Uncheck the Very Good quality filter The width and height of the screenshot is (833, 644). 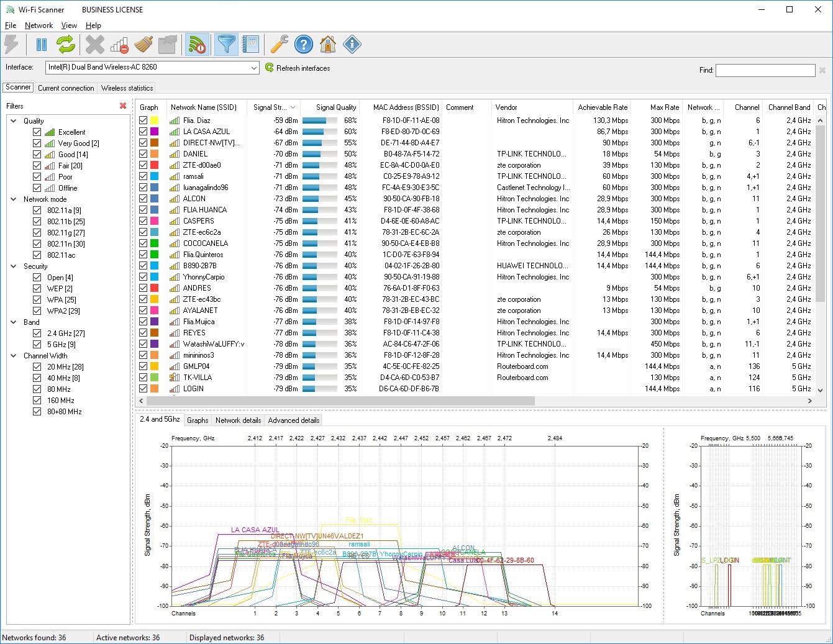pyautogui.click(x=37, y=143)
